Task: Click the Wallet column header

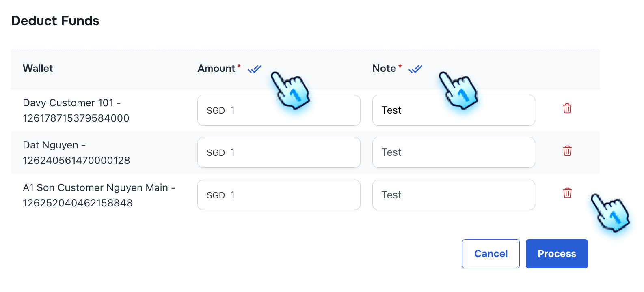Action: pyautogui.click(x=38, y=68)
